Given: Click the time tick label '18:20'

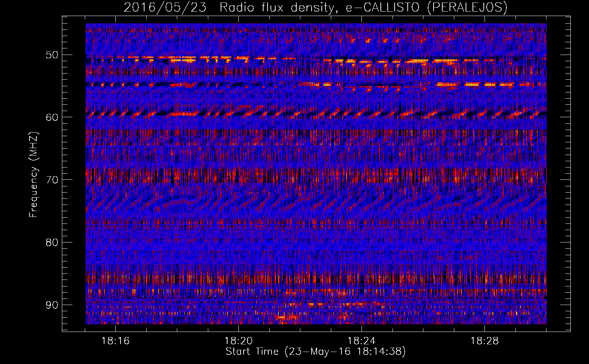Looking at the screenshot, I should pos(238,341).
